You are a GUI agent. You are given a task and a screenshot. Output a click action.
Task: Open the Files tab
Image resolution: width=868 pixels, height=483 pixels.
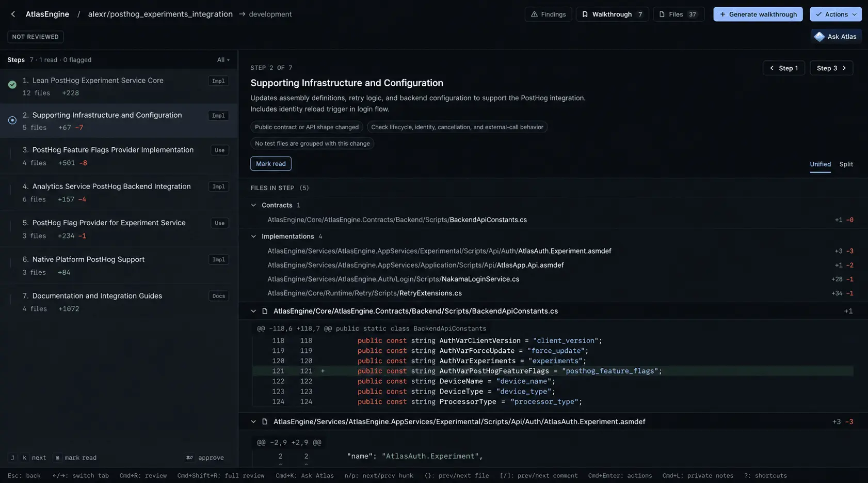point(678,14)
